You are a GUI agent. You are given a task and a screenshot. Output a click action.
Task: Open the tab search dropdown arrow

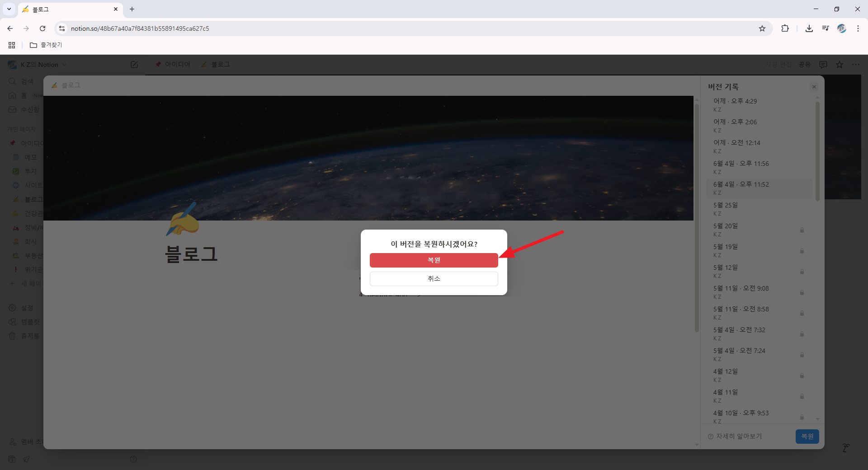pos(9,9)
